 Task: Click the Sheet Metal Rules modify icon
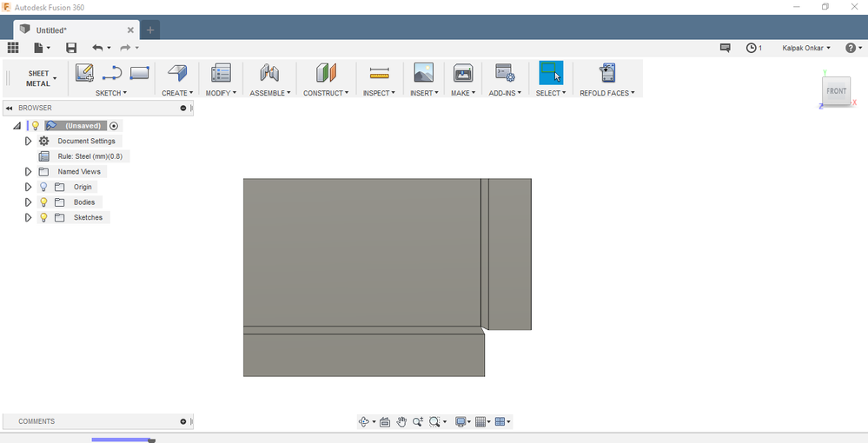221,73
